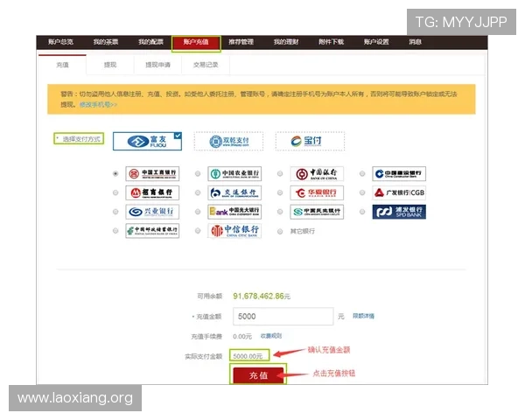
Task: Open the 收费规则 link
Action: [270, 336]
